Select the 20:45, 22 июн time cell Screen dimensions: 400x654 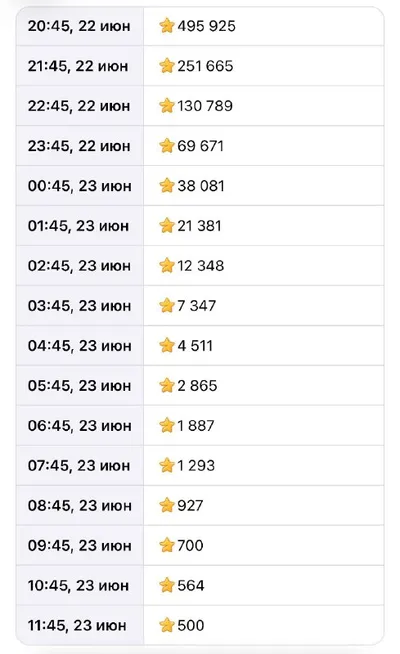point(80,26)
